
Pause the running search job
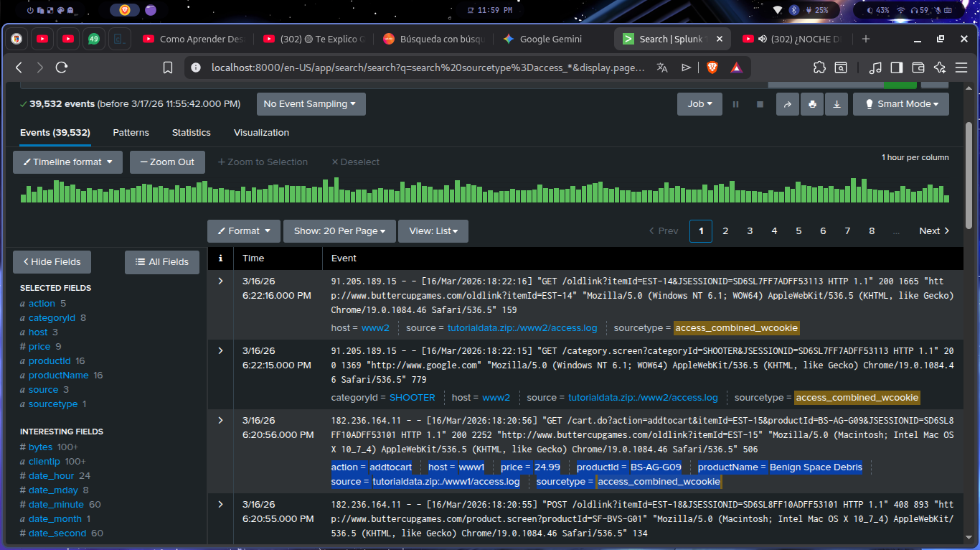pyautogui.click(x=735, y=104)
